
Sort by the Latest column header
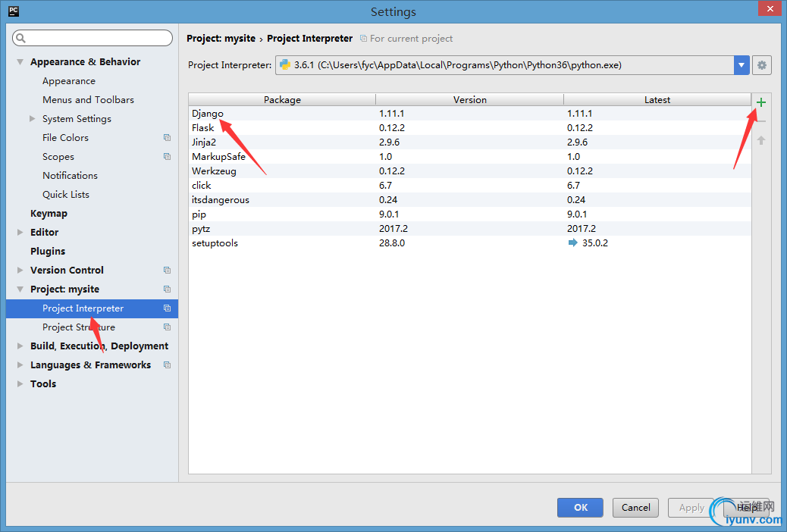point(657,99)
